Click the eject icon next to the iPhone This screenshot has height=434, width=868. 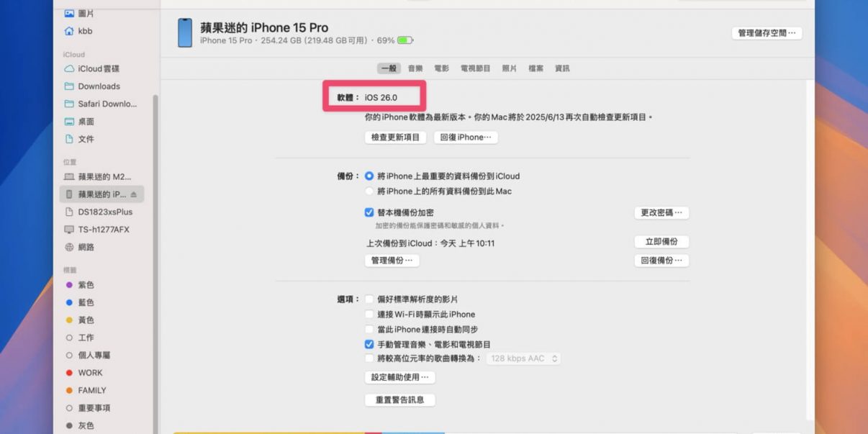point(133,194)
